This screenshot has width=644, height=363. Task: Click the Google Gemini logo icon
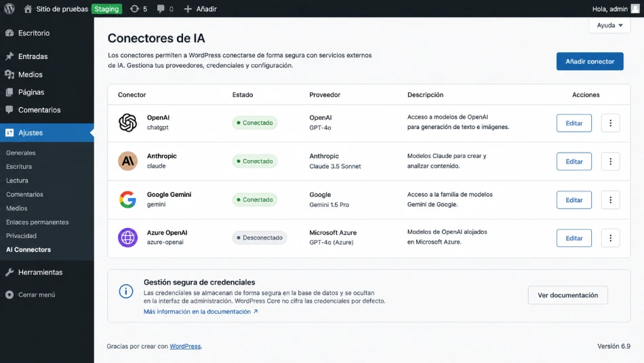click(127, 199)
